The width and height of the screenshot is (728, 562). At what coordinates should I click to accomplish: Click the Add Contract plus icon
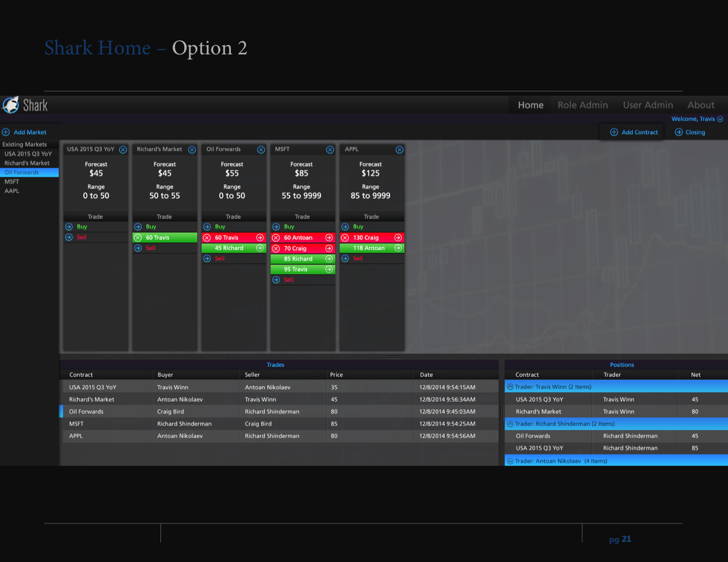(614, 132)
